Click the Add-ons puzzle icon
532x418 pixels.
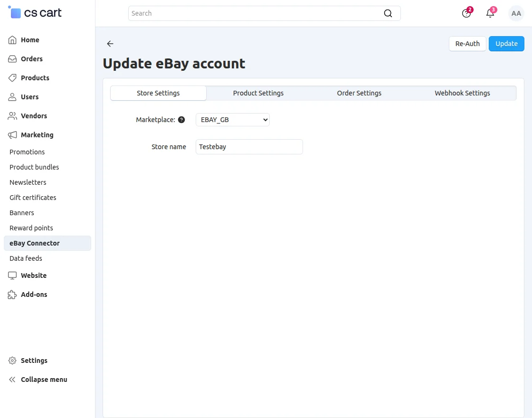coord(12,294)
